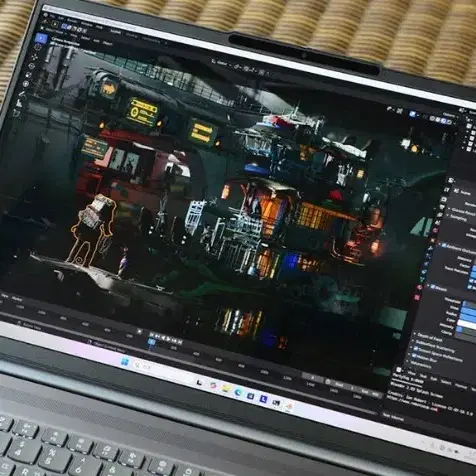
Task: Set the first selection mode icon in tool settings
Action: coord(64,27)
